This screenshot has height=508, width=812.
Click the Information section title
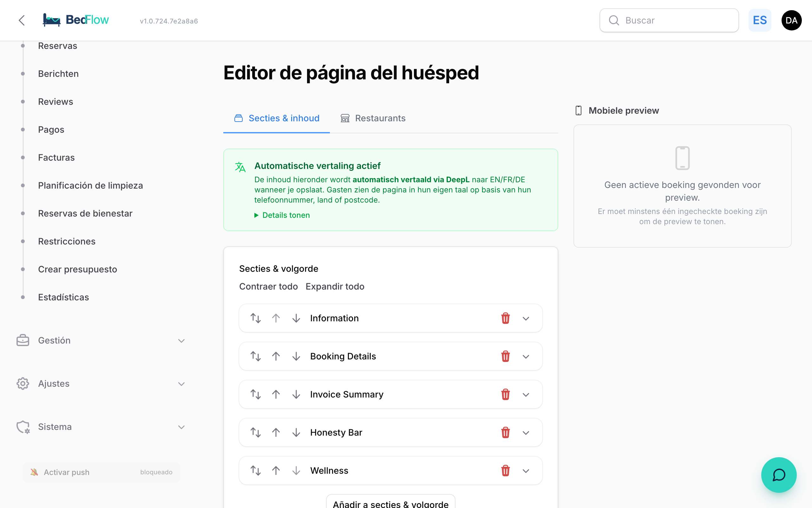334,318
